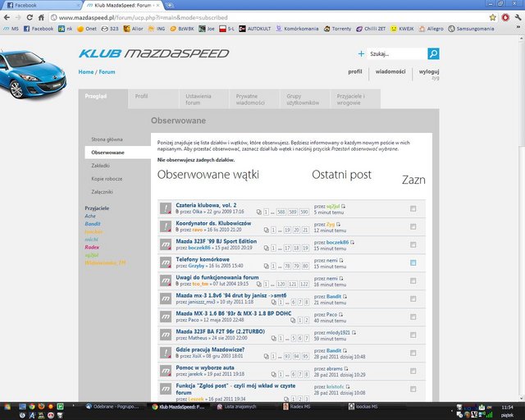
Task: Reload the page with refresh icon
Action: [30, 17]
